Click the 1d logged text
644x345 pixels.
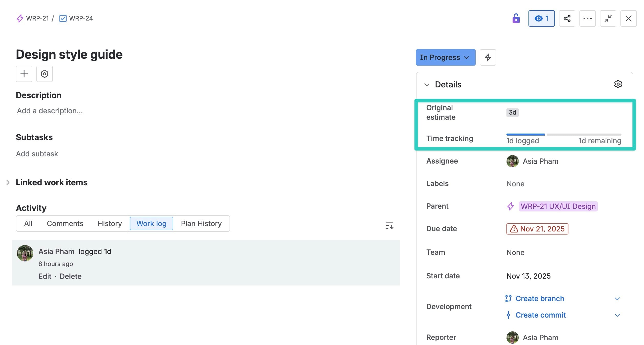click(x=523, y=141)
